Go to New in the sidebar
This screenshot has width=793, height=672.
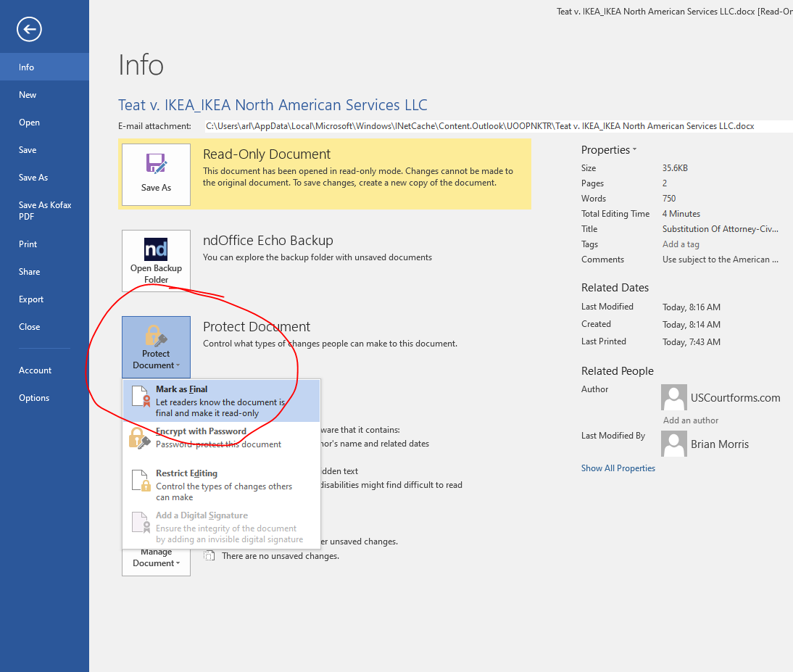(x=44, y=94)
